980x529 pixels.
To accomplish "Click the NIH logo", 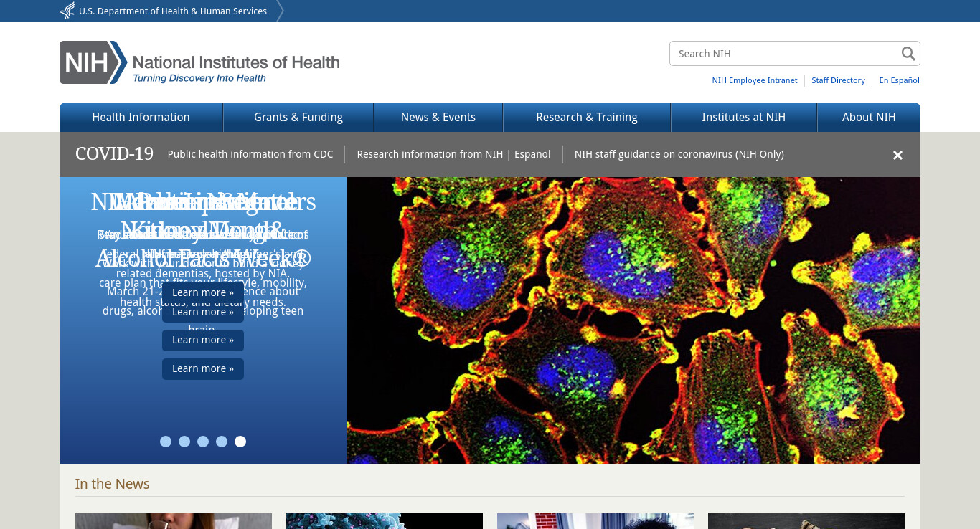I will coord(93,62).
